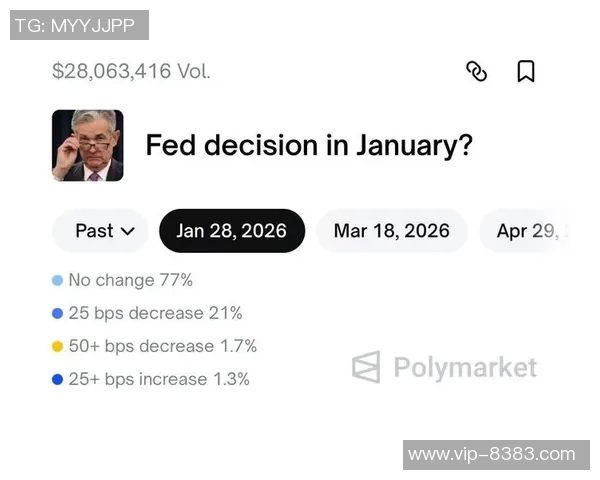This screenshot has width=600, height=480.
Task: Copy the market link using the chain icon
Action: tap(477, 71)
